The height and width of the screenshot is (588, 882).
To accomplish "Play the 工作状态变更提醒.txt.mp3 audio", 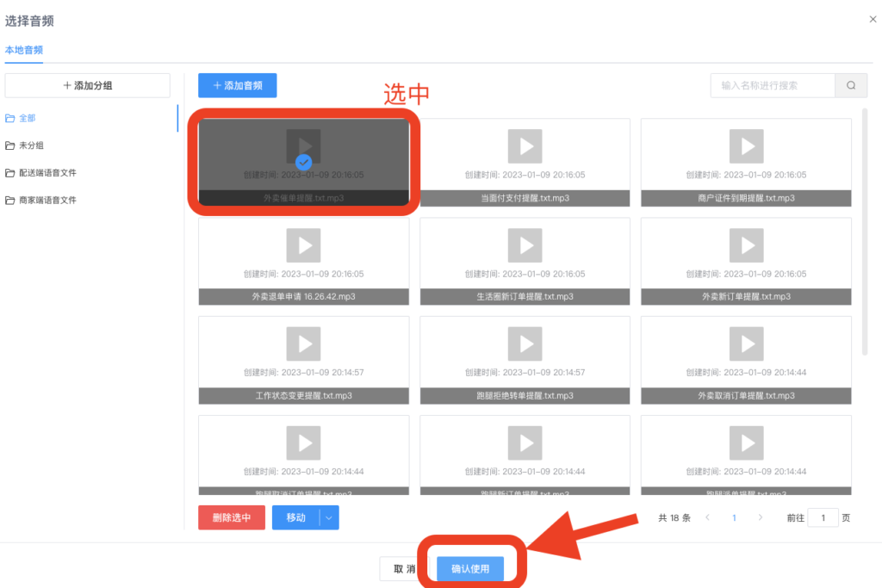I will coord(303,344).
